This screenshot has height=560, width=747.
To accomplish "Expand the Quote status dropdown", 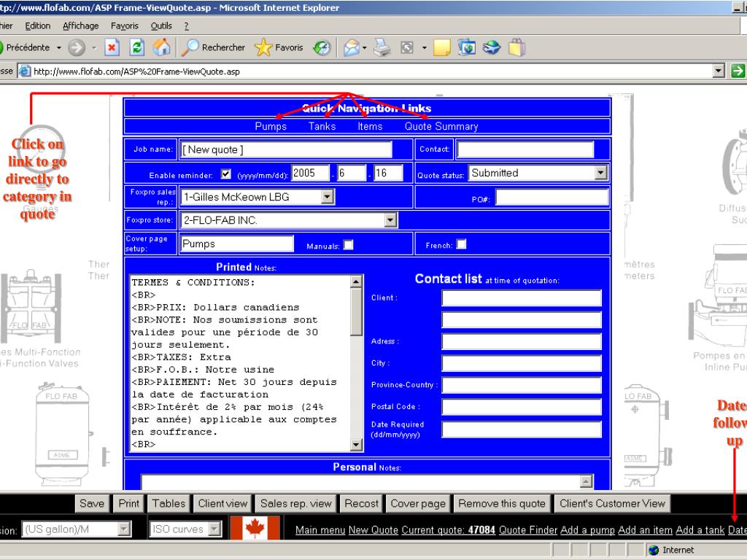I will [x=601, y=172].
